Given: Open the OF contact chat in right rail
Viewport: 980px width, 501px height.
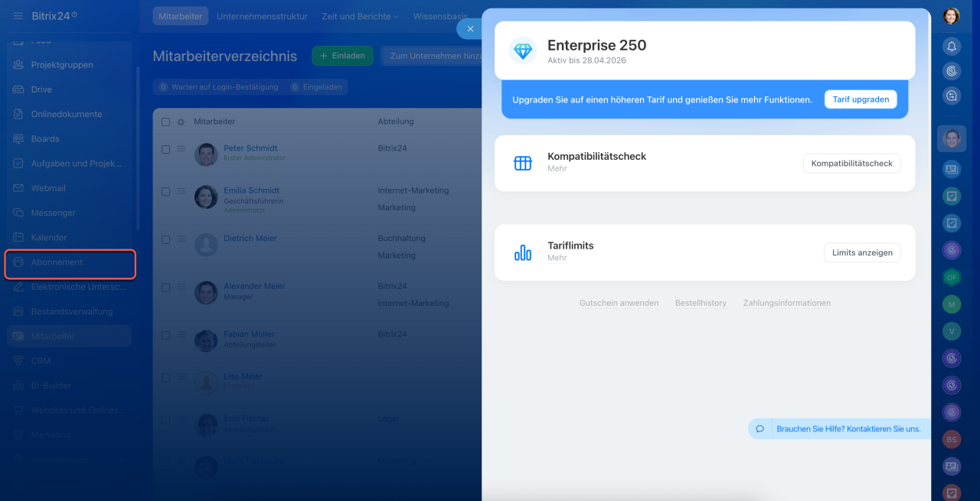Looking at the screenshot, I should pyautogui.click(x=952, y=277).
